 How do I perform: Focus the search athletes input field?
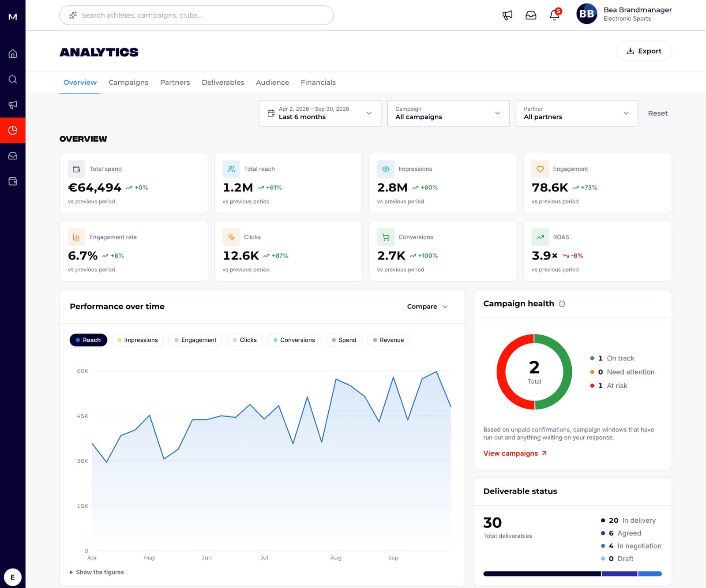[x=196, y=15]
